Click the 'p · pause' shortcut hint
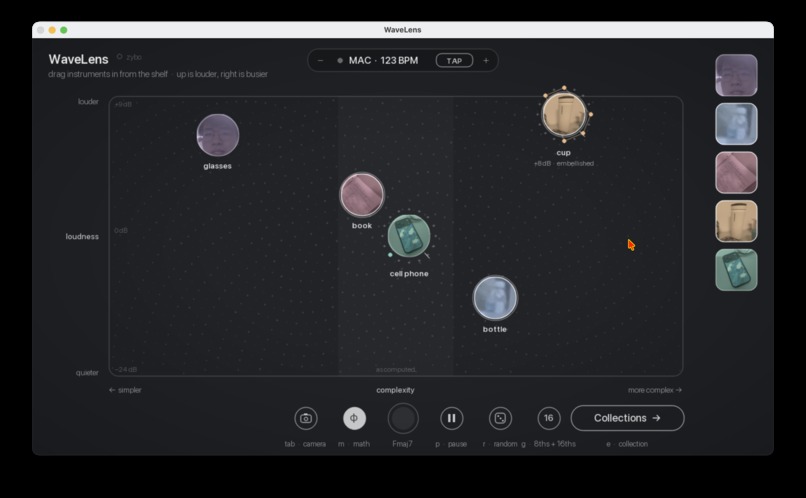This screenshot has height=498, width=806. (x=451, y=444)
